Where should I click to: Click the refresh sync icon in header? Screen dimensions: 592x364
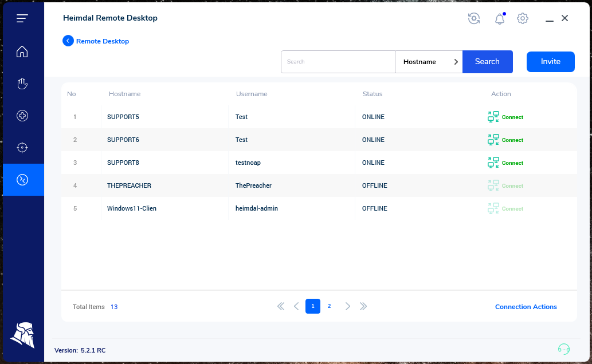(x=474, y=18)
